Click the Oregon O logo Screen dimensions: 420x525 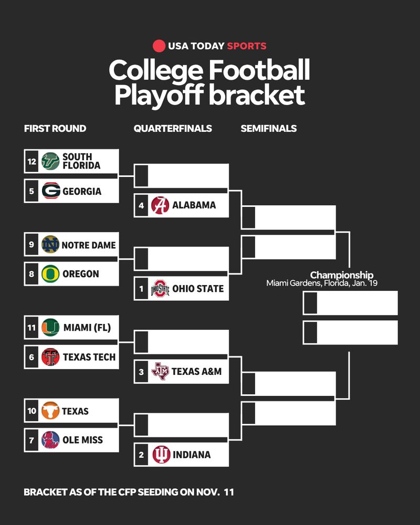pyautogui.click(x=50, y=274)
